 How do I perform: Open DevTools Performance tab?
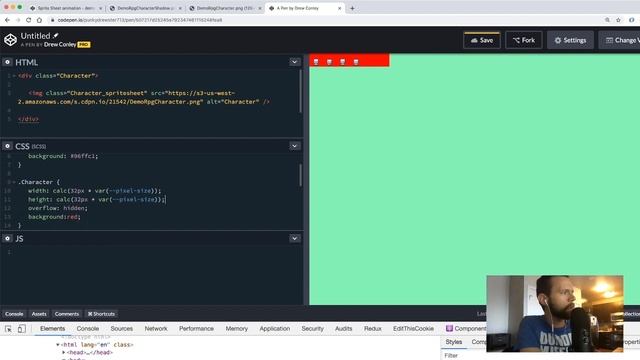coord(196,329)
